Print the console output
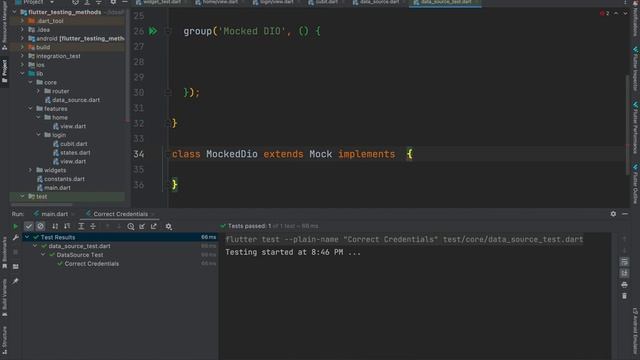640x360 pixels. coord(624,284)
